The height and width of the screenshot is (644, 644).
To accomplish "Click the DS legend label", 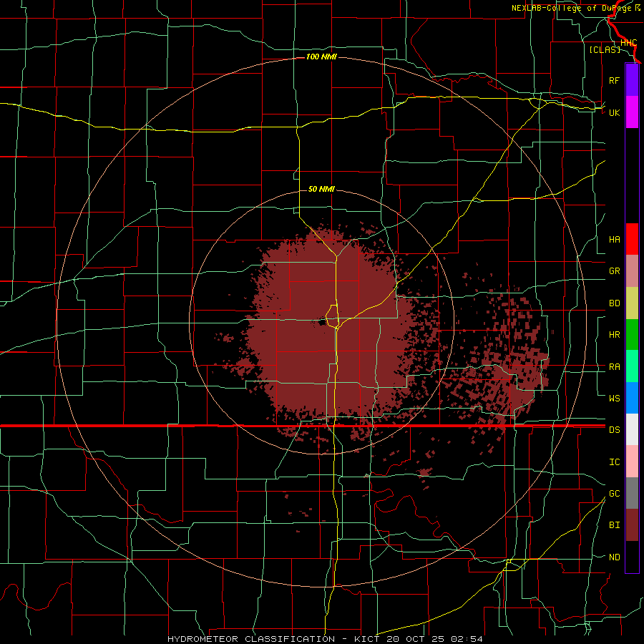I will coord(614,430).
